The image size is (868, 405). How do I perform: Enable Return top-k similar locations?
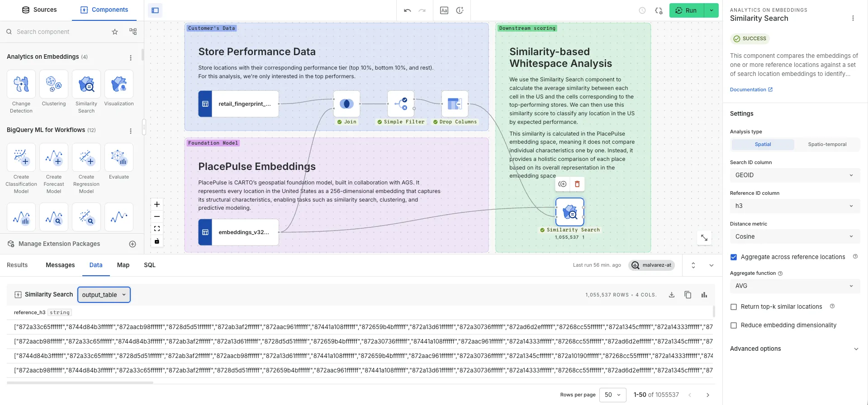(734, 307)
